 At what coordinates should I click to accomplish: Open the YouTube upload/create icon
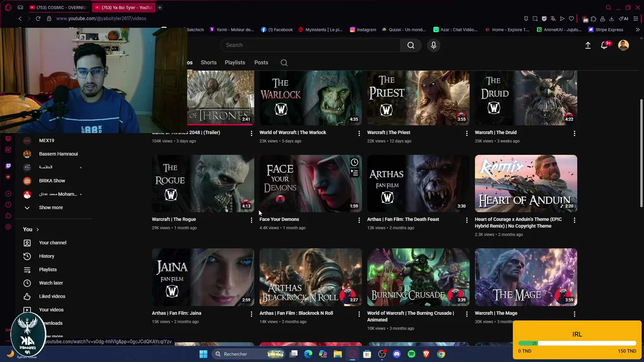pyautogui.click(x=588, y=45)
